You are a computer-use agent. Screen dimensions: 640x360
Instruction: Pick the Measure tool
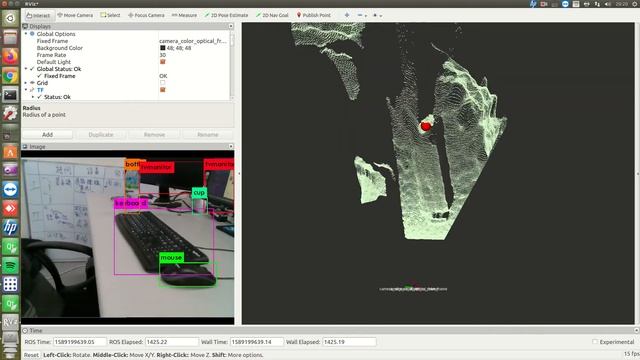[184, 15]
